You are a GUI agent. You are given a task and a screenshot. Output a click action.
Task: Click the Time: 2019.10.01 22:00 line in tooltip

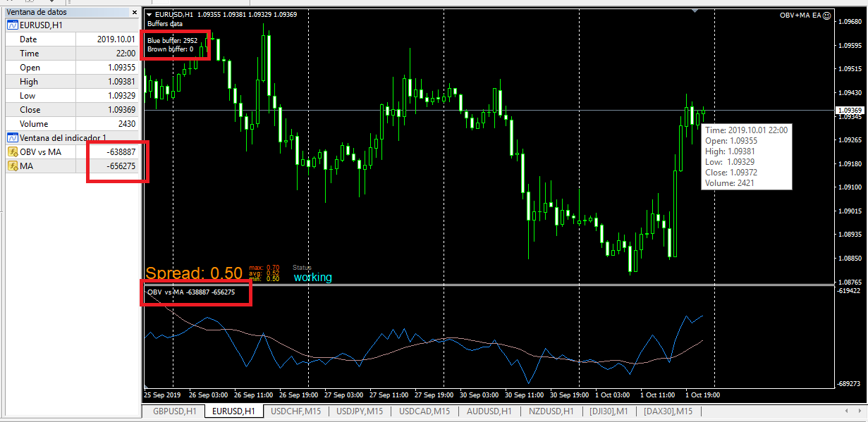point(747,130)
